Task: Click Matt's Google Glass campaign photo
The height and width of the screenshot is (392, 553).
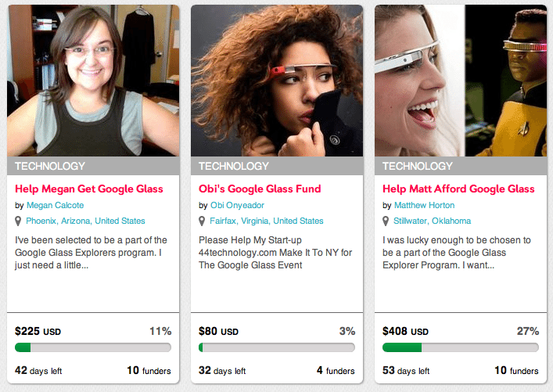Action: tap(461, 81)
